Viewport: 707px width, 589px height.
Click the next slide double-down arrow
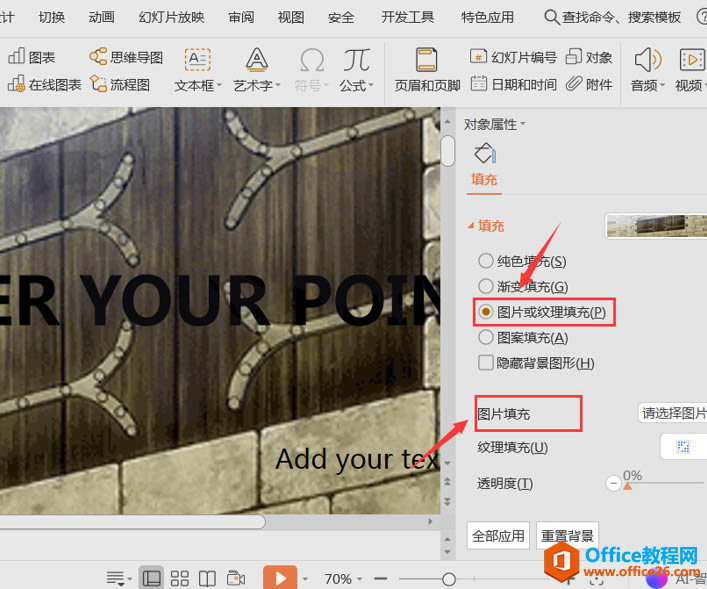click(x=447, y=502)
